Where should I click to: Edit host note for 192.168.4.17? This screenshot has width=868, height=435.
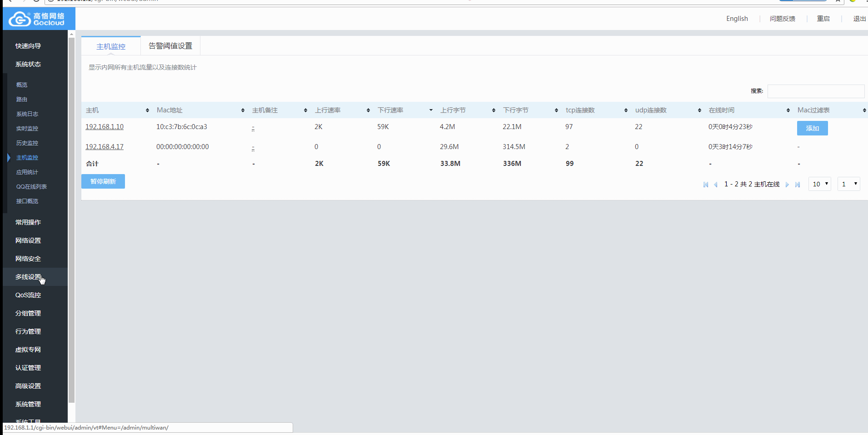(x=253, y=148)
